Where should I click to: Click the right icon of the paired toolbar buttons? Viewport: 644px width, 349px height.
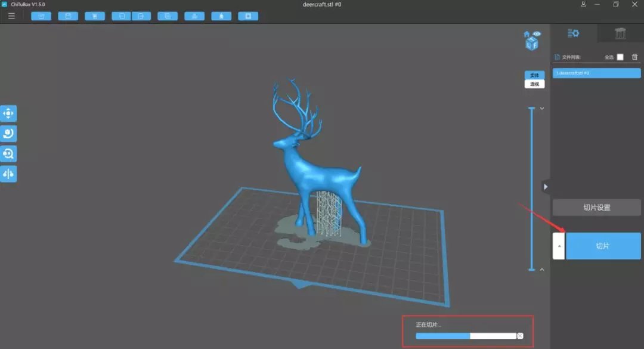pyautogui.click(x=141, y=16)
